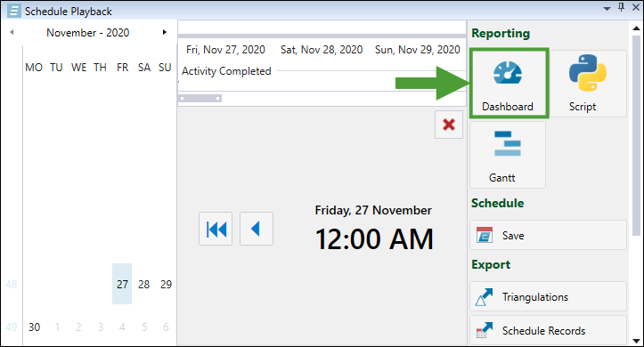Click the right panel vertical scrollbar thumb
644x347 pixels.
(x=636, y=135)
